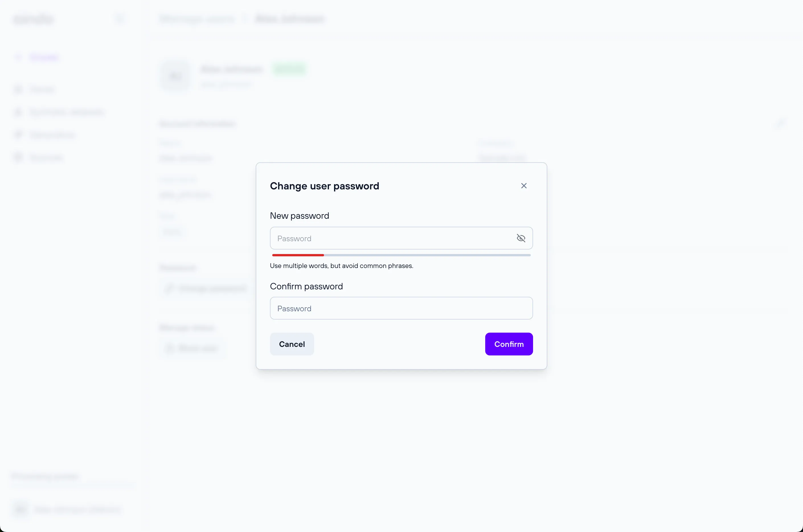Focus the Confirm password input field
The image size is (803, 532).
tap(401, 308)
